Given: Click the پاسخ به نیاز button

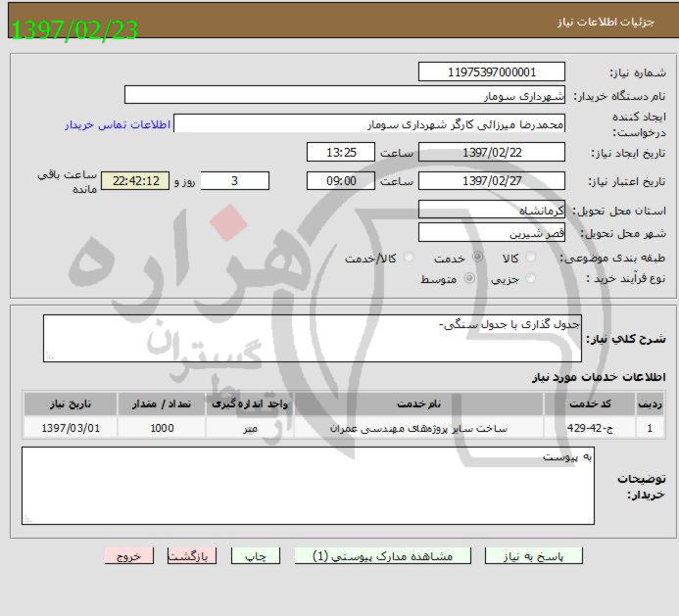Looking at the screenshot, I should pos(533,556).
